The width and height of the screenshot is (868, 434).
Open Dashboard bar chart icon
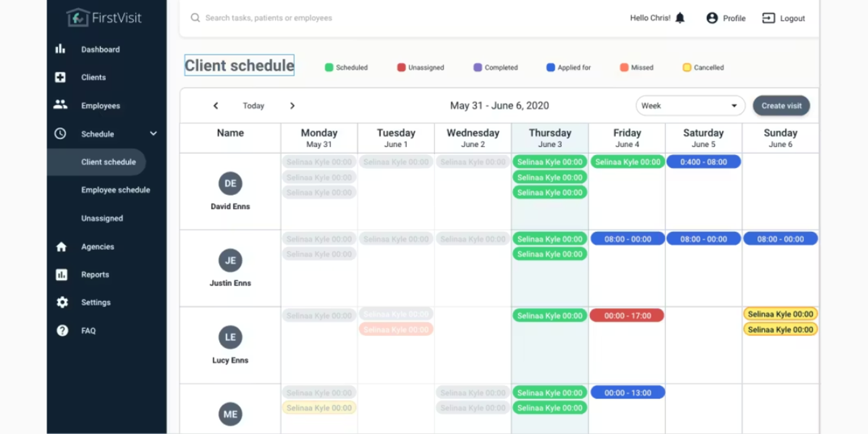click(60, 49)
